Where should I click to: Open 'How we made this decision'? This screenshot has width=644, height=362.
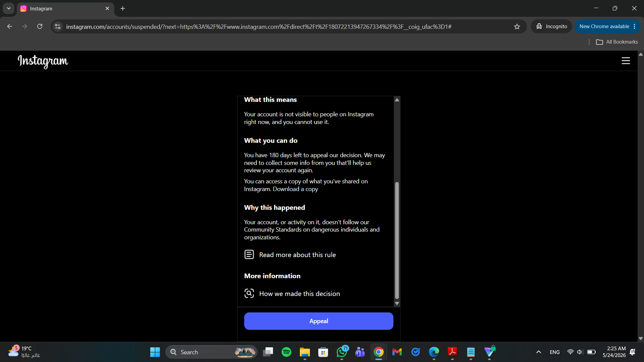coord(300,294)
